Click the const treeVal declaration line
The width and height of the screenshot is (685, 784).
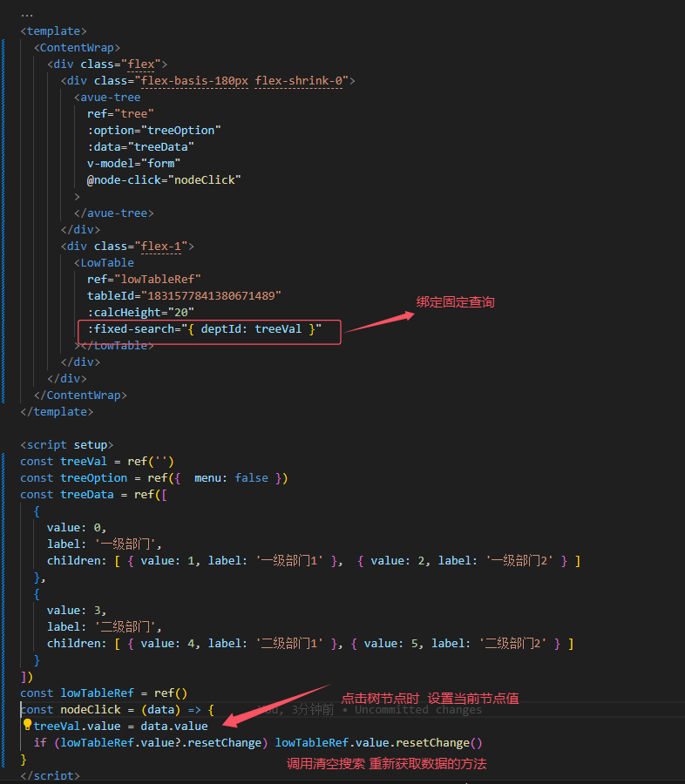(86, 462)
